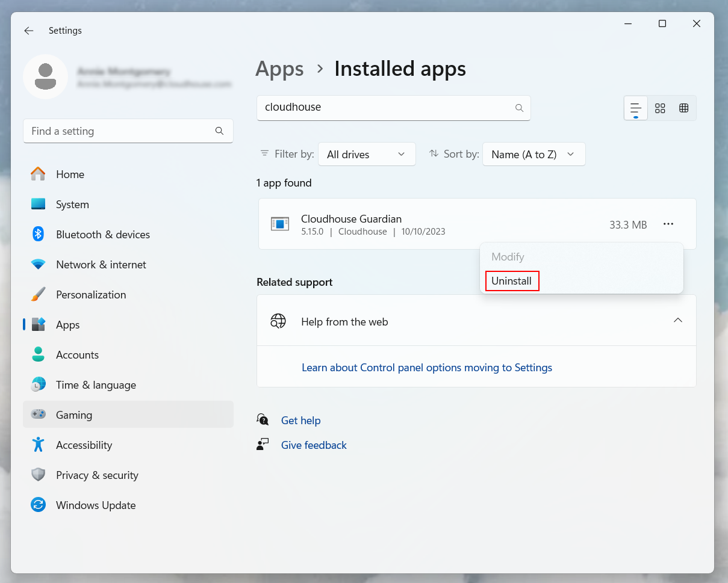This screenshot has height=583, width=728.
Task: Click the Related support heading
Action: tap(294, 282)
